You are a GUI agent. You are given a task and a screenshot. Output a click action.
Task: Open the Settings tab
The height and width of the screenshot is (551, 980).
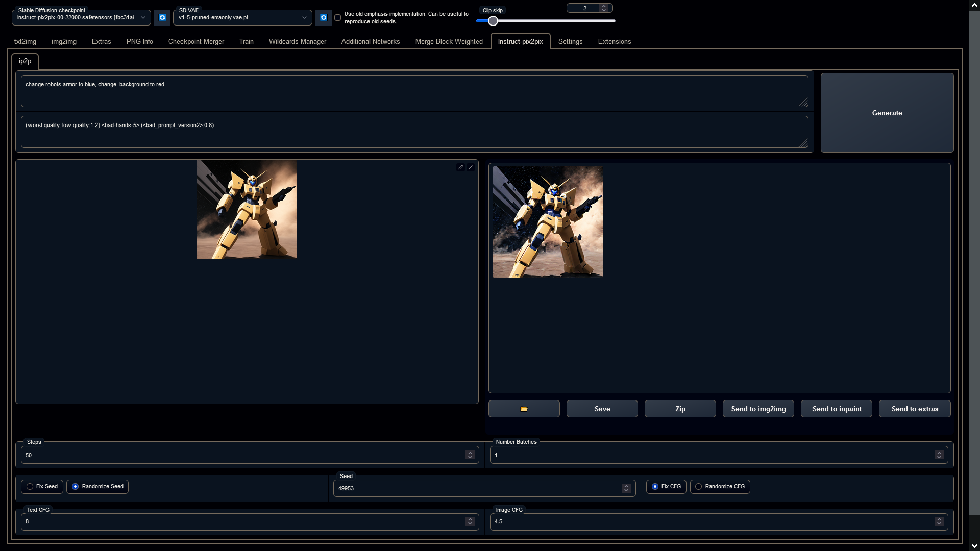(570, 42)
